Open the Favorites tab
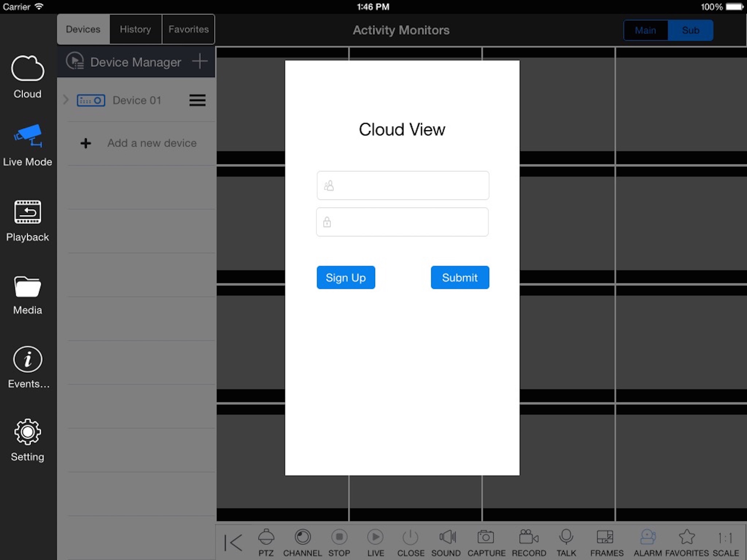 (187, 29)
